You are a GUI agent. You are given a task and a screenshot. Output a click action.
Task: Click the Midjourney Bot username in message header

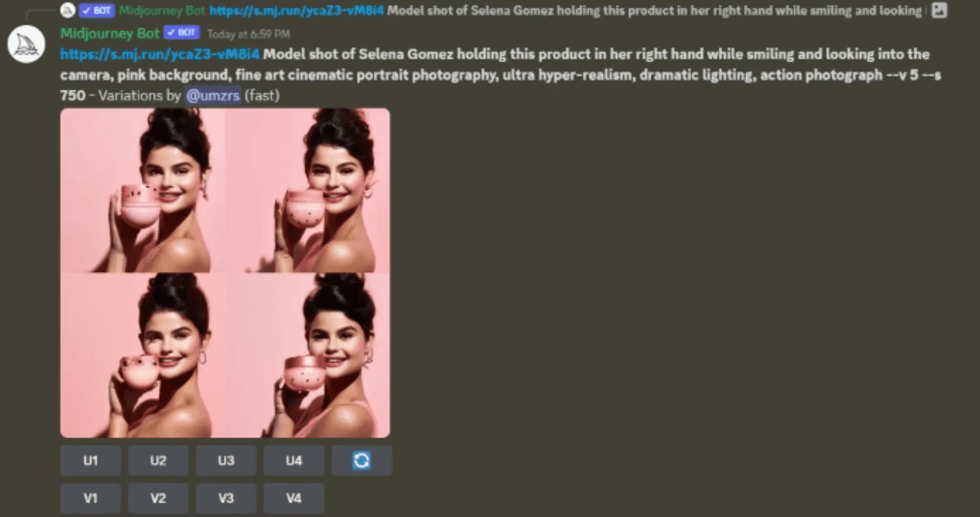pyautogui.click(x=110, y=33)
